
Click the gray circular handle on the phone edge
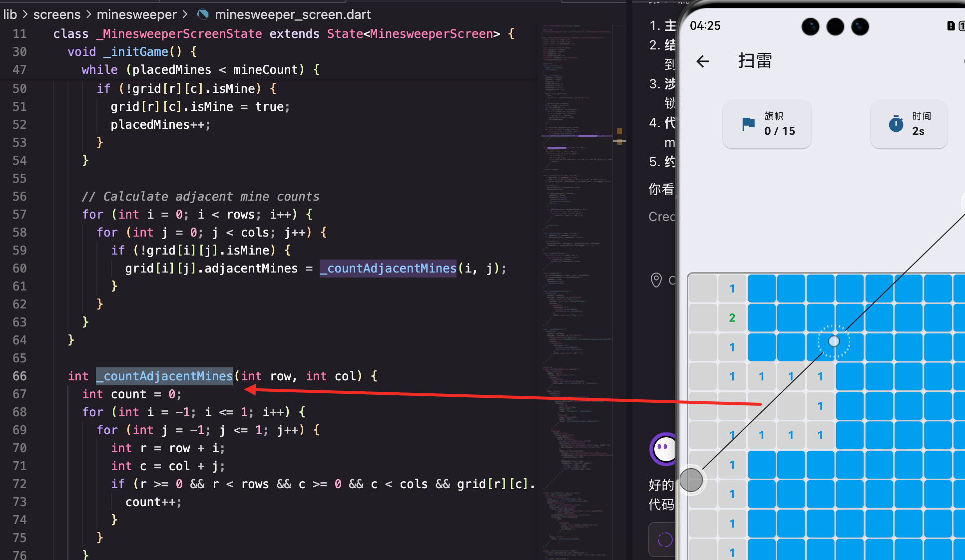(691, 480)
